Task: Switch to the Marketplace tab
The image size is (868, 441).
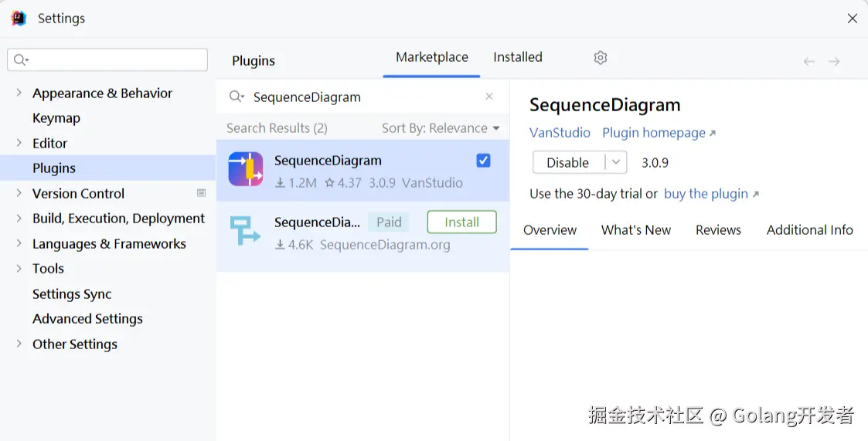Action: click(432, 57)
